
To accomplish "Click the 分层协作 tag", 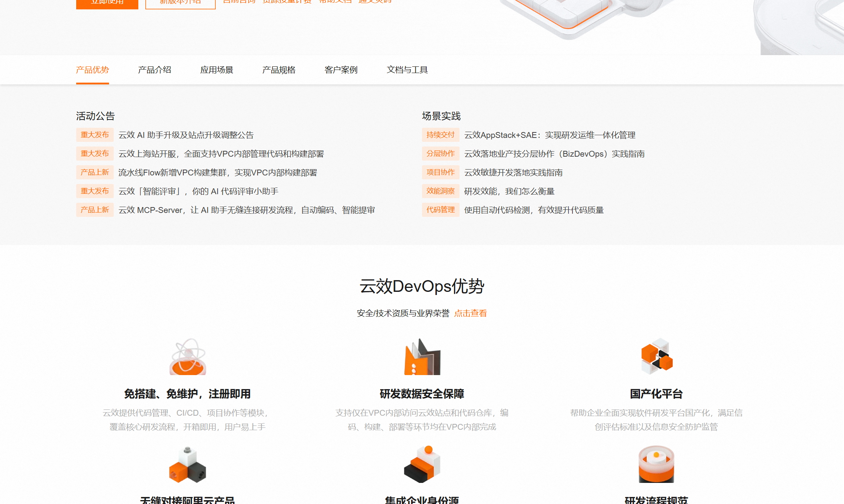I will (x=441, y=154).
